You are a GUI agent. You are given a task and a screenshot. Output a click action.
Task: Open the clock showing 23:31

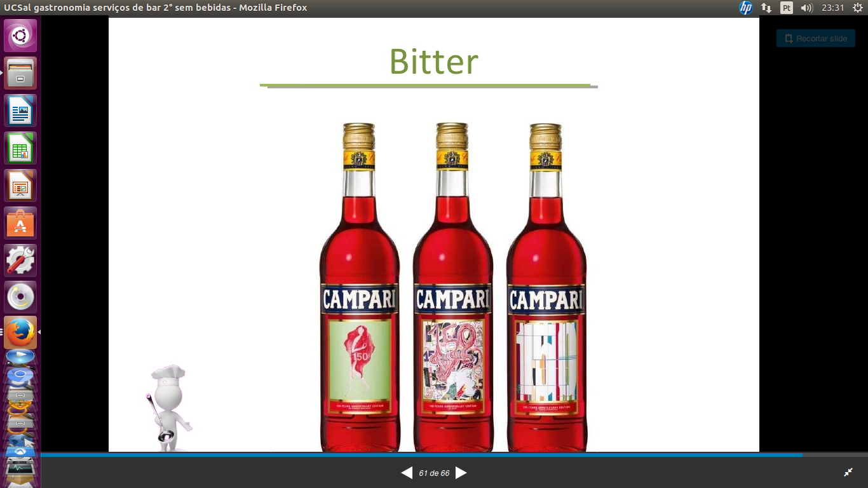(x=832, y=8)
